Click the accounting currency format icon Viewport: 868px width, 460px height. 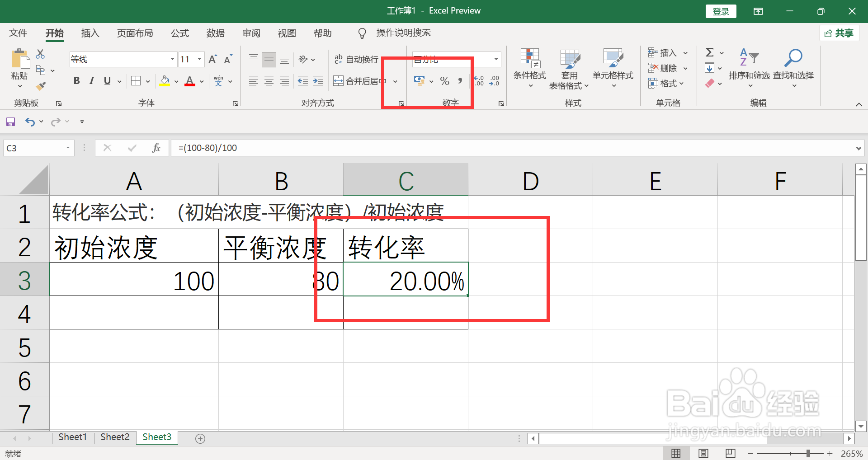pos(419,81)
